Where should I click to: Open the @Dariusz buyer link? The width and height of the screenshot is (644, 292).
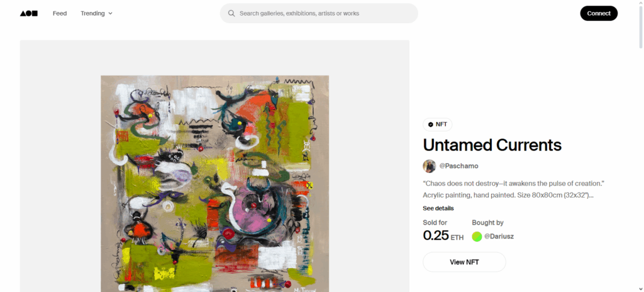coord(499,237)
